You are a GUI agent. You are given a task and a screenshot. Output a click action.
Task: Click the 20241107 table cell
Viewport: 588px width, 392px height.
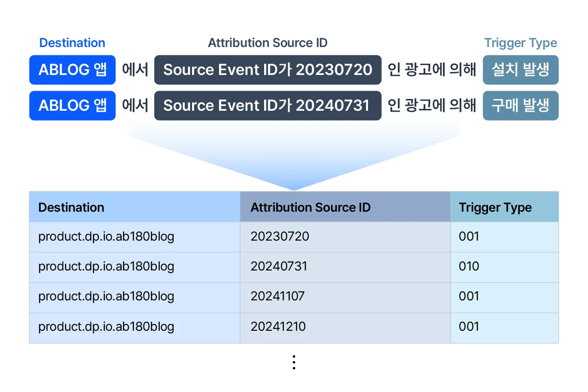pos(277,296)
